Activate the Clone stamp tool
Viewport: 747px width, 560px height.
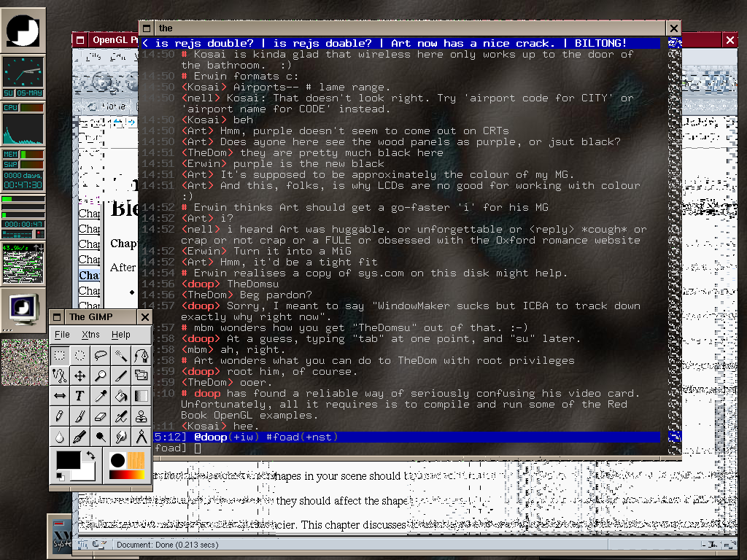pyautogui.click(x=142, y=416)
